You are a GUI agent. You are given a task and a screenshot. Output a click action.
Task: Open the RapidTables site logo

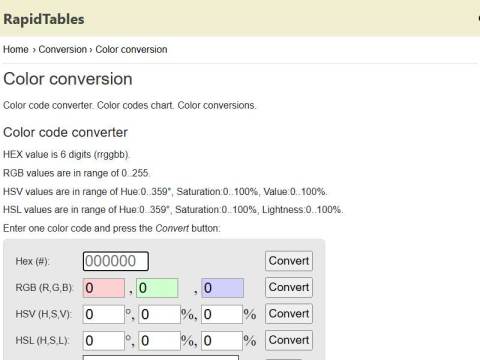44,19
